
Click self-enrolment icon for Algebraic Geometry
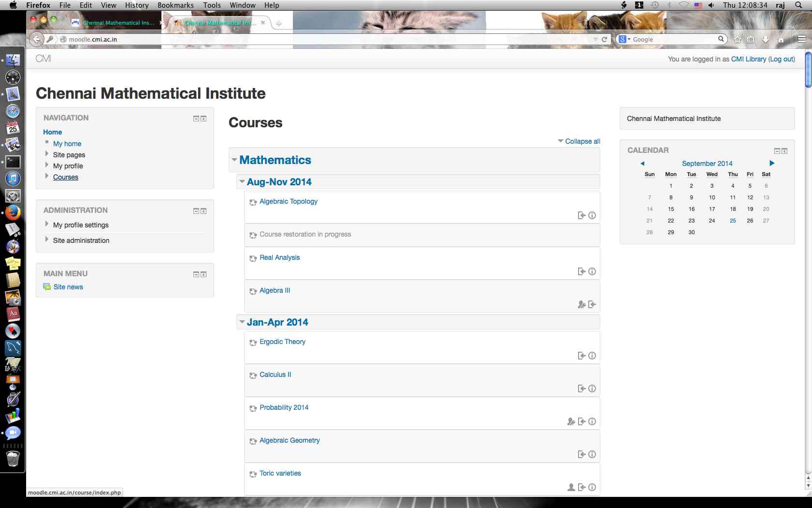[582, 454]
